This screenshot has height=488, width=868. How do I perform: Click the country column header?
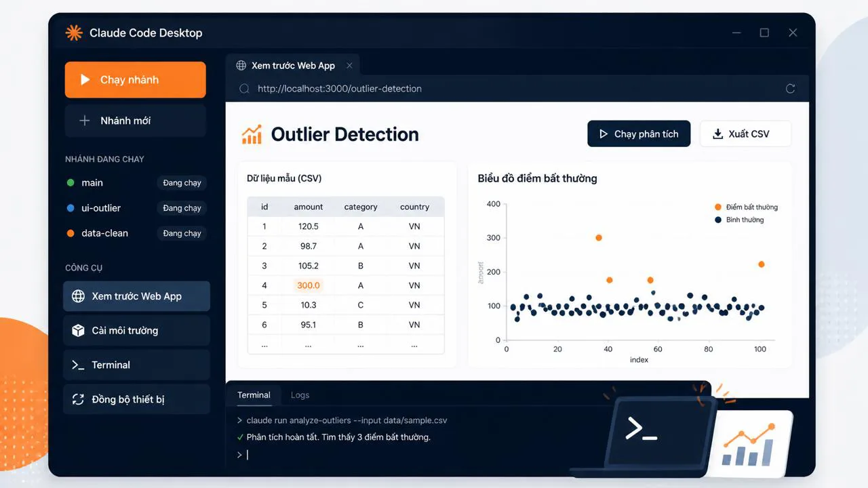(415, 207)
